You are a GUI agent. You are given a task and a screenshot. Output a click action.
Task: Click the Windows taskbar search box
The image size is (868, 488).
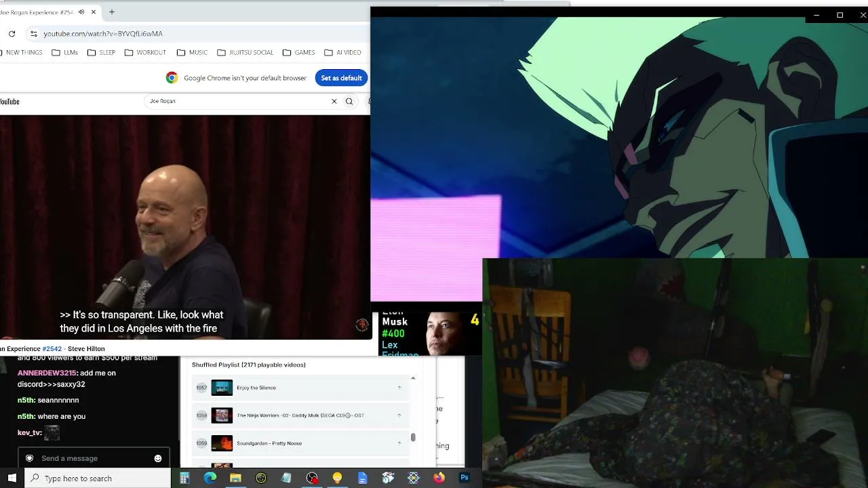point(98,478)
